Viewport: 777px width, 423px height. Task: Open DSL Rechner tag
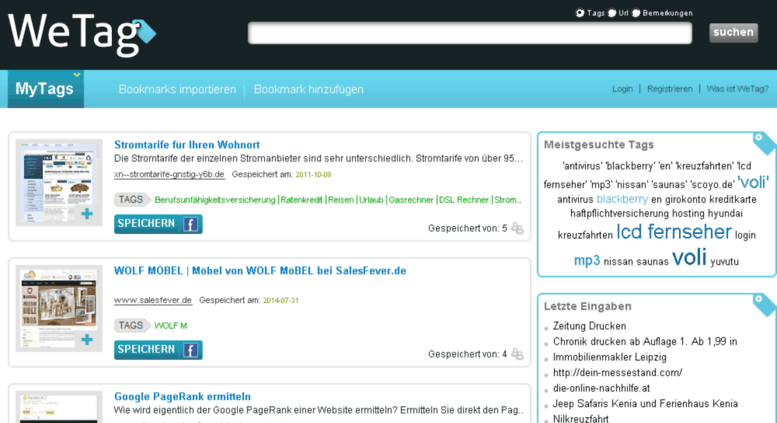click(x=464, y=200)
